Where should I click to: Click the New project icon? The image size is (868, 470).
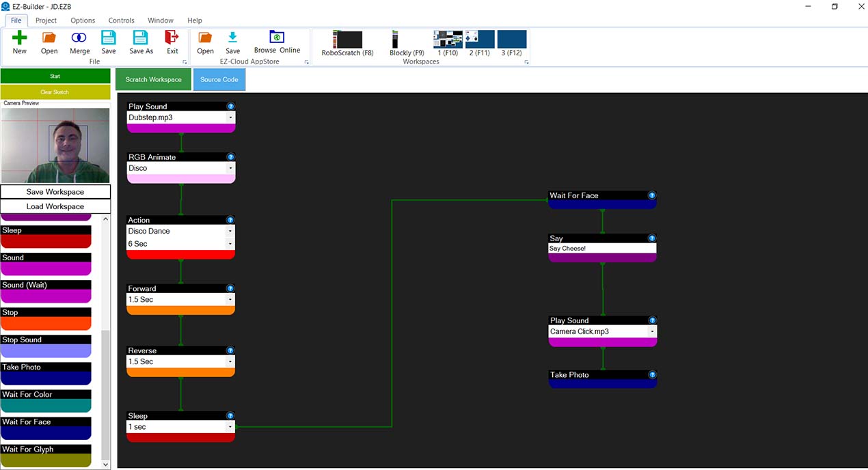pos(20,38)
